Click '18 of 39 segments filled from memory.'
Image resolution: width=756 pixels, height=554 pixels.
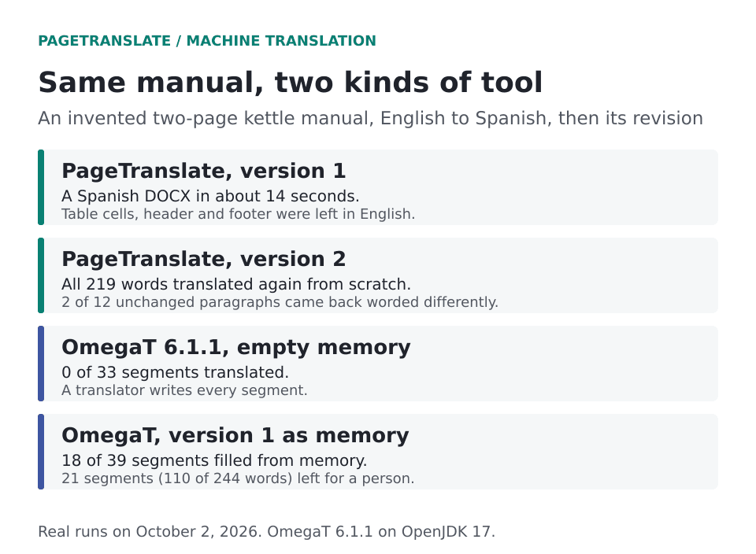coord(214,460)
